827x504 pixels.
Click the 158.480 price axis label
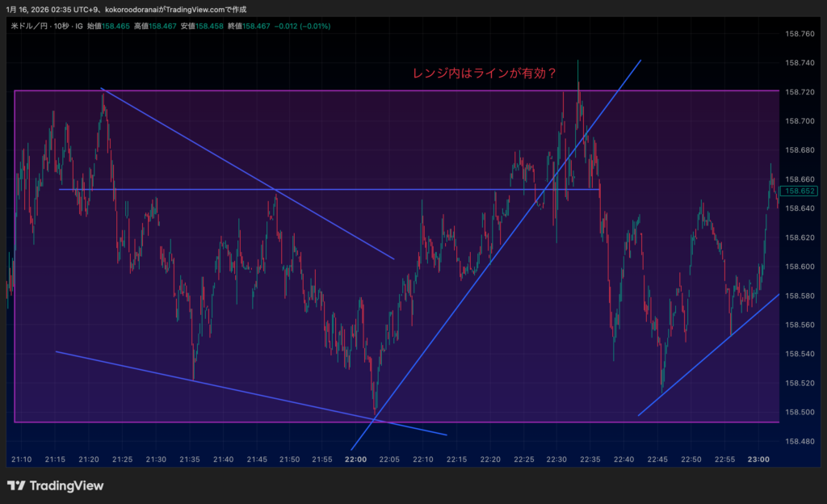pos(800,441)
